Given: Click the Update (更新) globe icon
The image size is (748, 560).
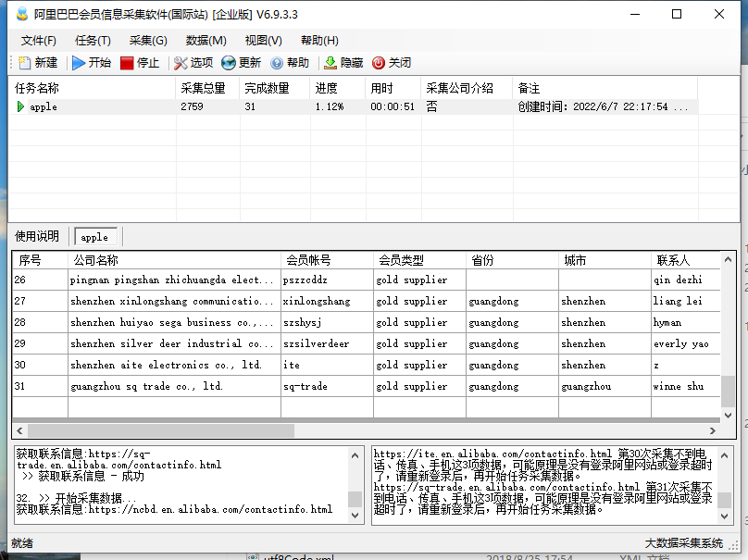Looking at the screenshot, I should (x=229, y=63).
